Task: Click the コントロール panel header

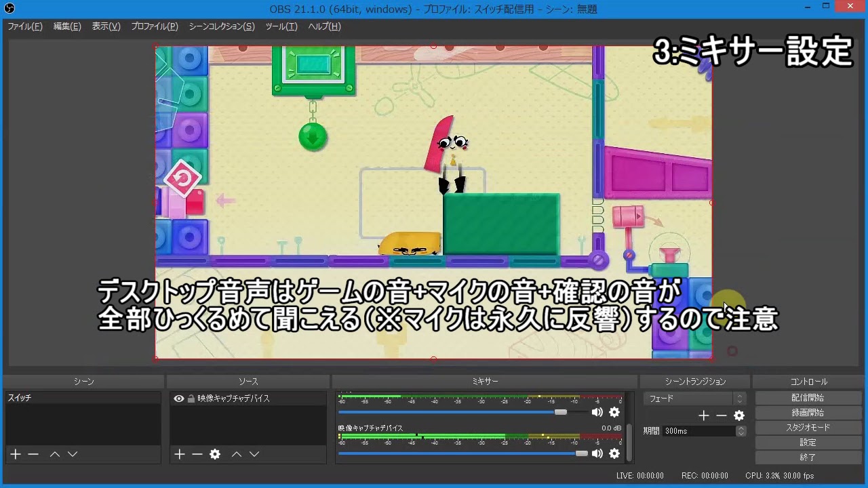Action: point(808,382)
